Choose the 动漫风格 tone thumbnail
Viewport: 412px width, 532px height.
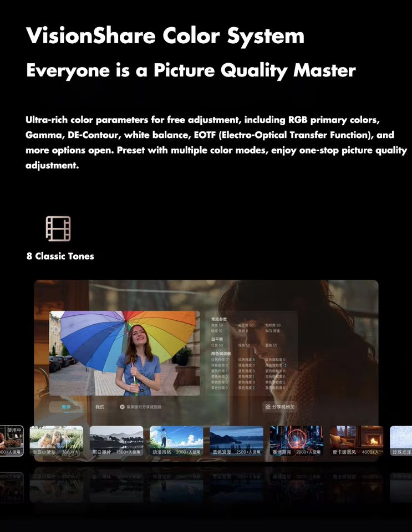click(x=176, y=441)
